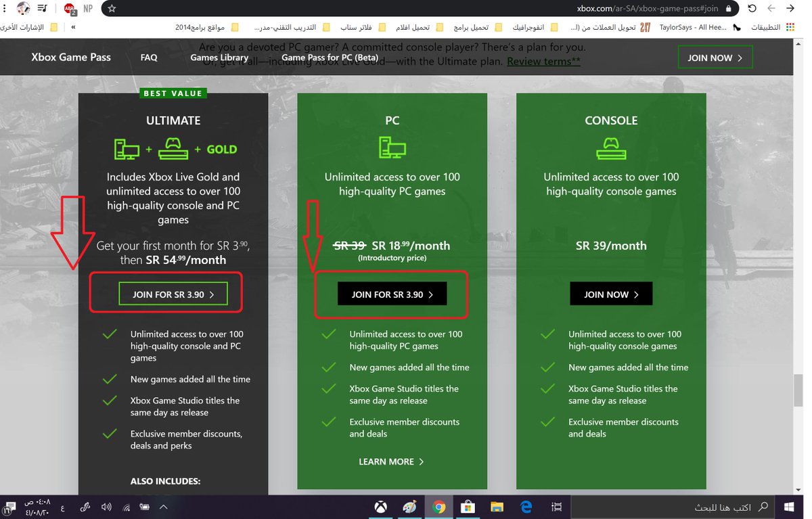
Task: Open the Chrome profile avatar
Action: pos(24,9)
